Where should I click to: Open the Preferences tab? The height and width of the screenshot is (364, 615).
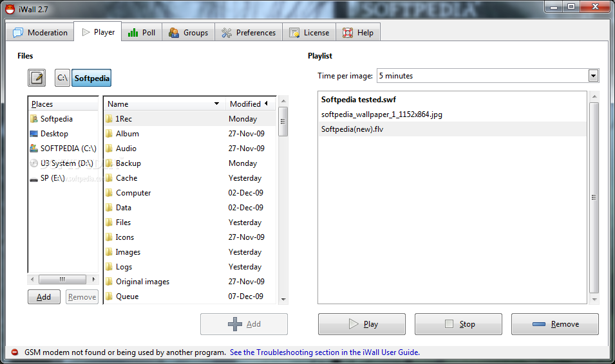249,33
